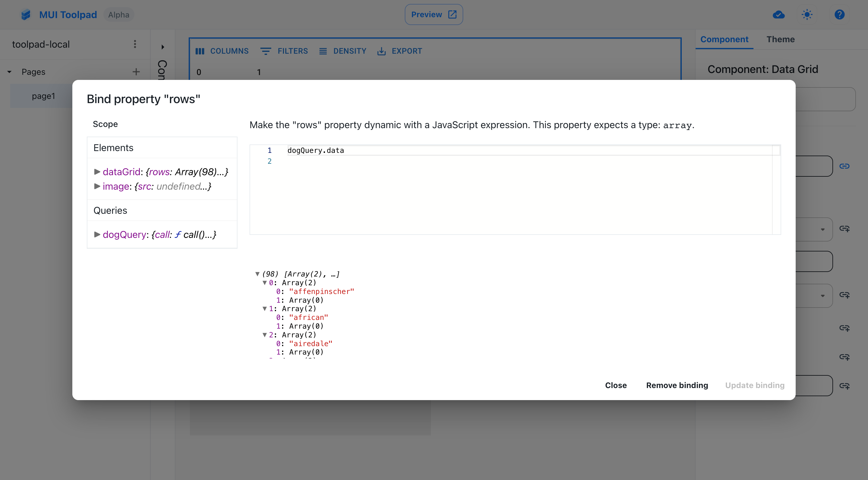Click the Alpha badge chip
Viewport: 868px width, 480px height.
coord(119,14)
